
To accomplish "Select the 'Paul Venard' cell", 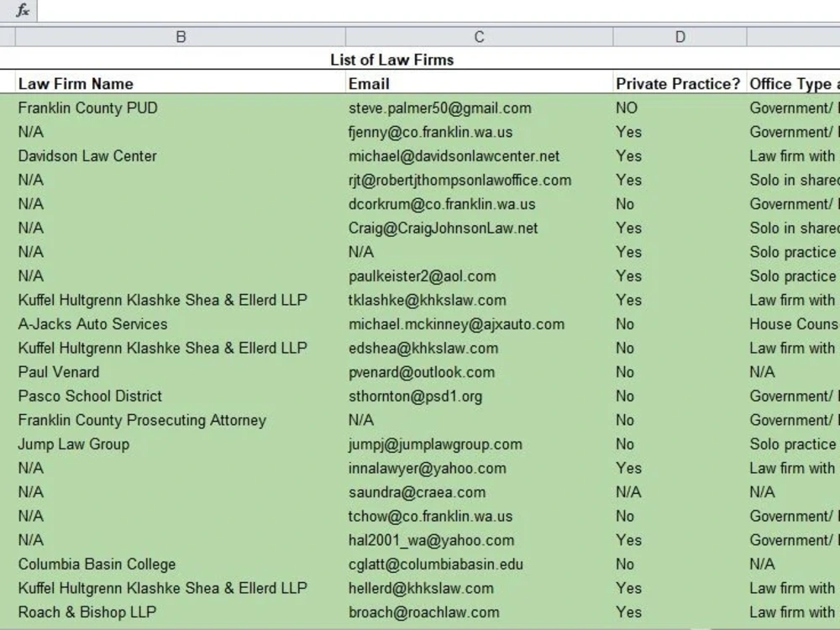I will point(181,372).
